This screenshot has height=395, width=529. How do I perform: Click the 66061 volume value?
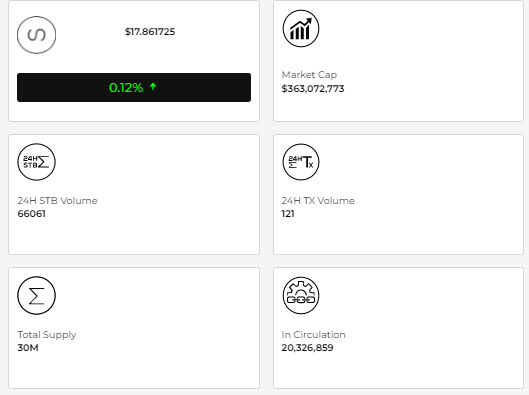(x=31, y=214)
